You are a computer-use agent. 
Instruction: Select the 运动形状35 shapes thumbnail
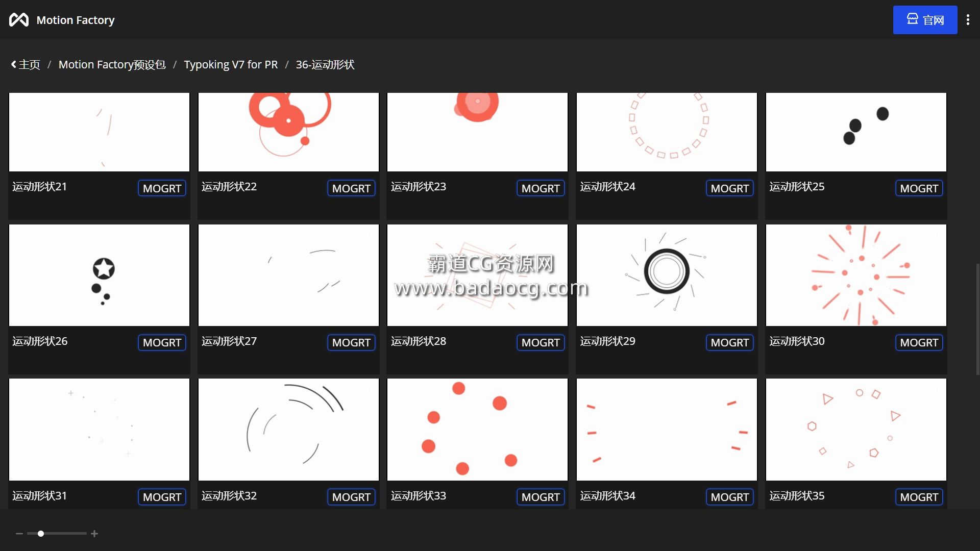point(856,430)
